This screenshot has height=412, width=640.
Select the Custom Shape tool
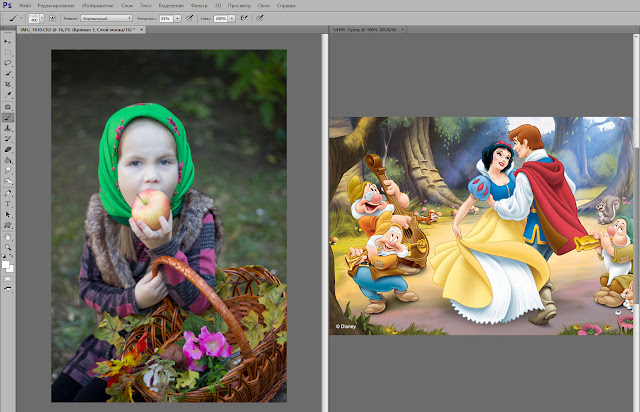tap(8, 225)
